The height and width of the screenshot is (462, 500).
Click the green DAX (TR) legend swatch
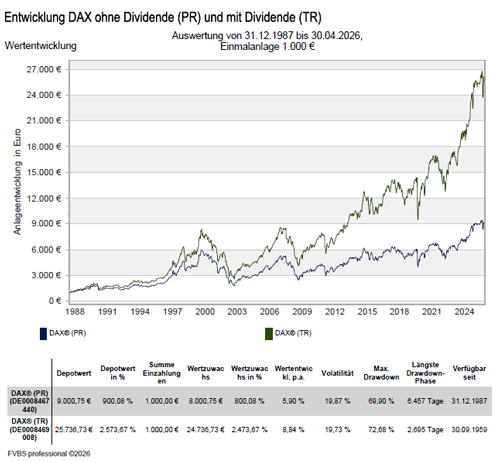pyautogui.click(x=269, y=334)
